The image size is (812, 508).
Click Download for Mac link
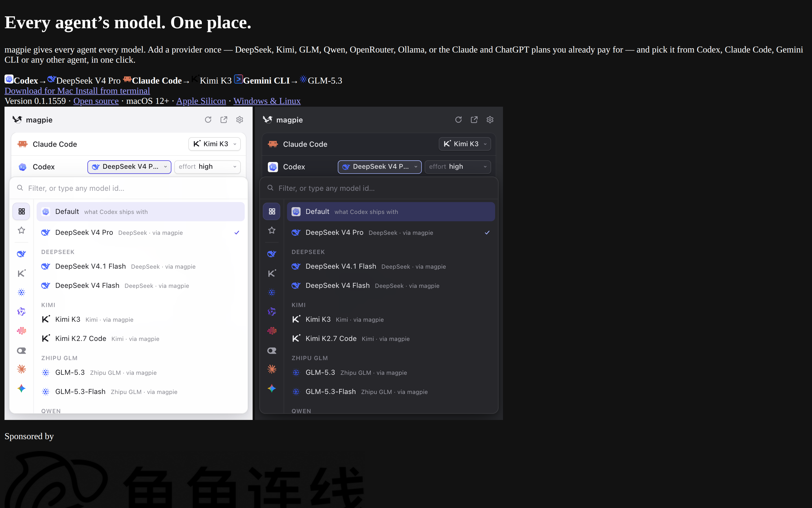38,91
